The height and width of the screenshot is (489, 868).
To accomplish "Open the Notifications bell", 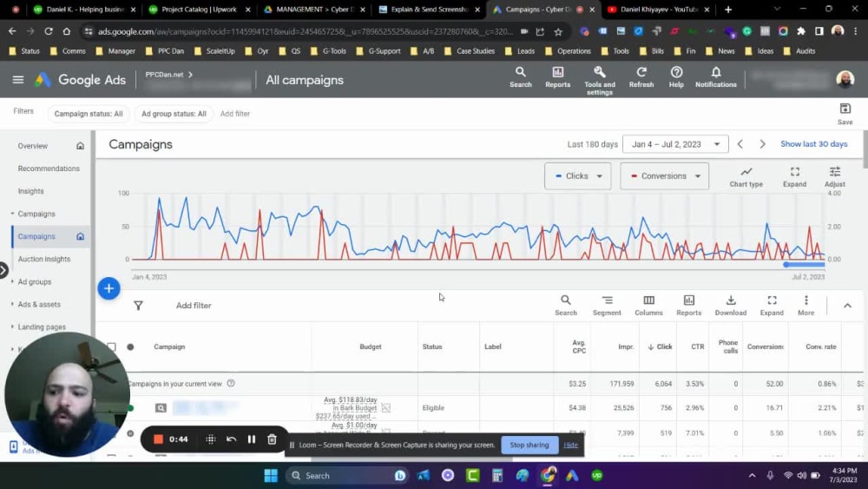I will coord(716,77).
